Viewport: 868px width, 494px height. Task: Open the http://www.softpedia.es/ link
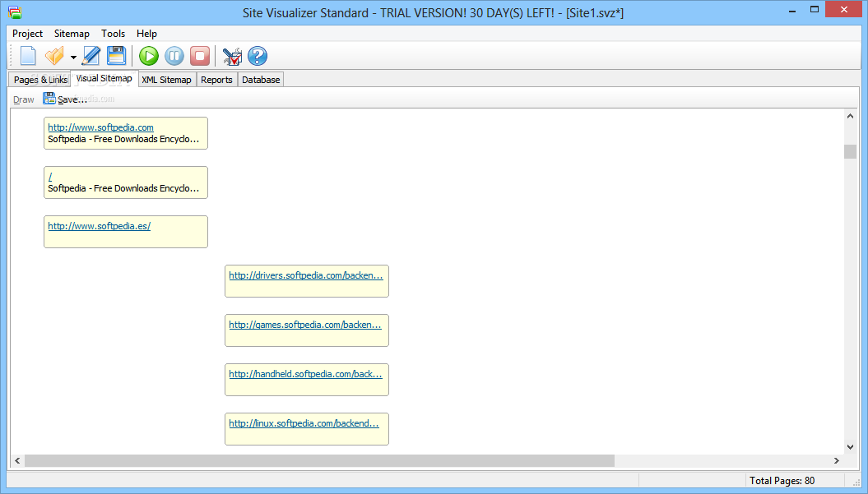tap(99, 226)
